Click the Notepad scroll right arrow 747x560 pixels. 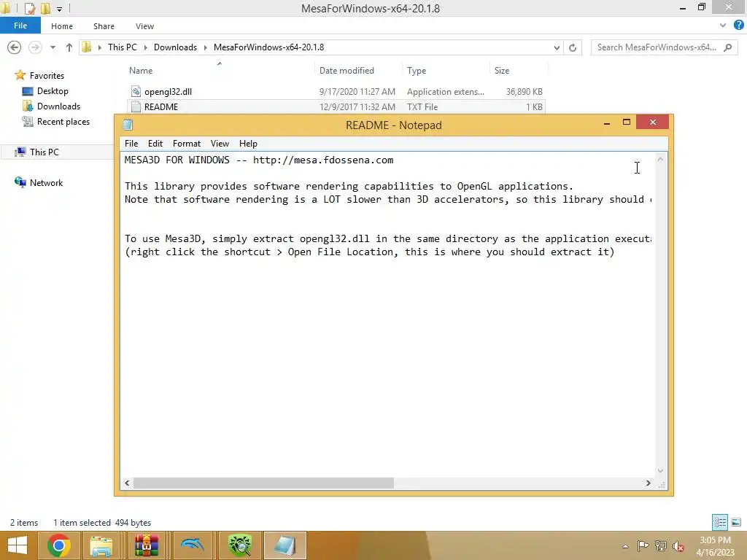(648, 483)
